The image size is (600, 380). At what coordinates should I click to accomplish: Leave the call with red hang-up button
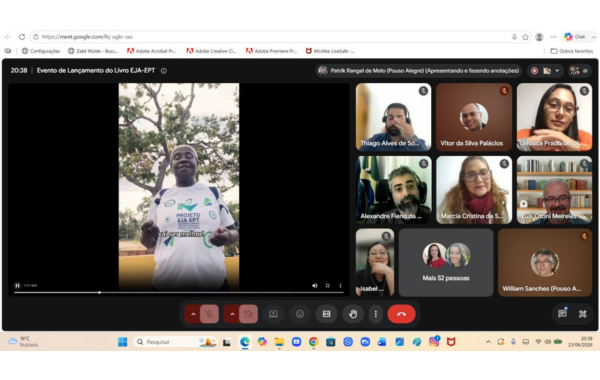(x=401, y=314)
